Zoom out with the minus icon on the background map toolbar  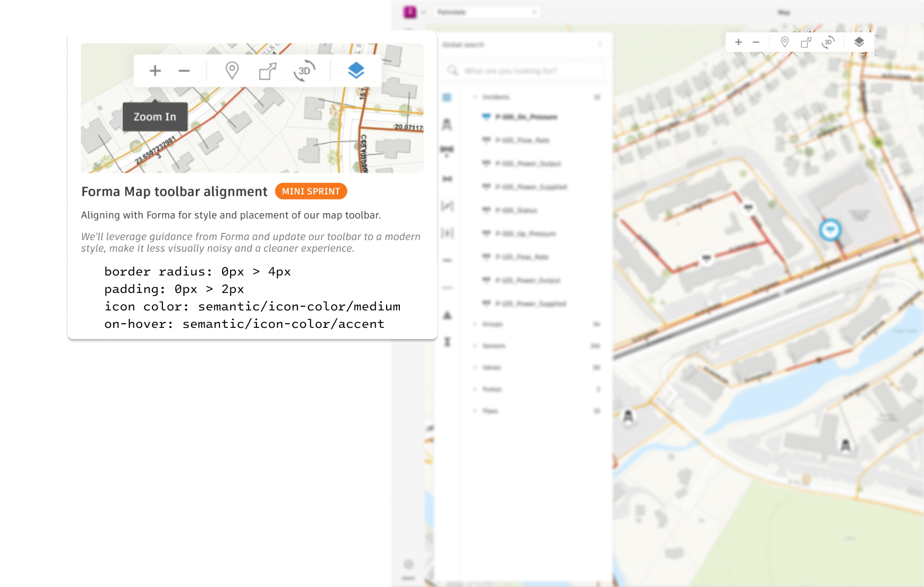coord(756,42)
